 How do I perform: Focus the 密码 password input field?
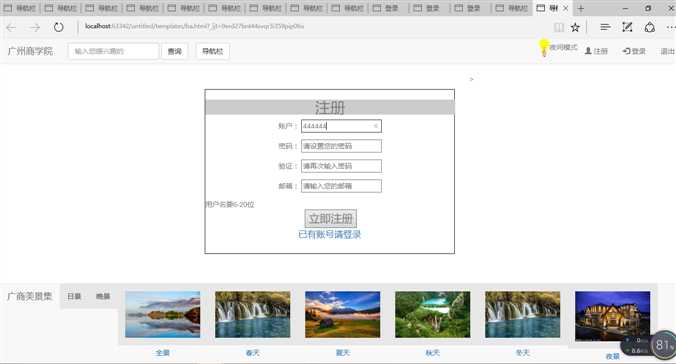[x=341, y=146]
